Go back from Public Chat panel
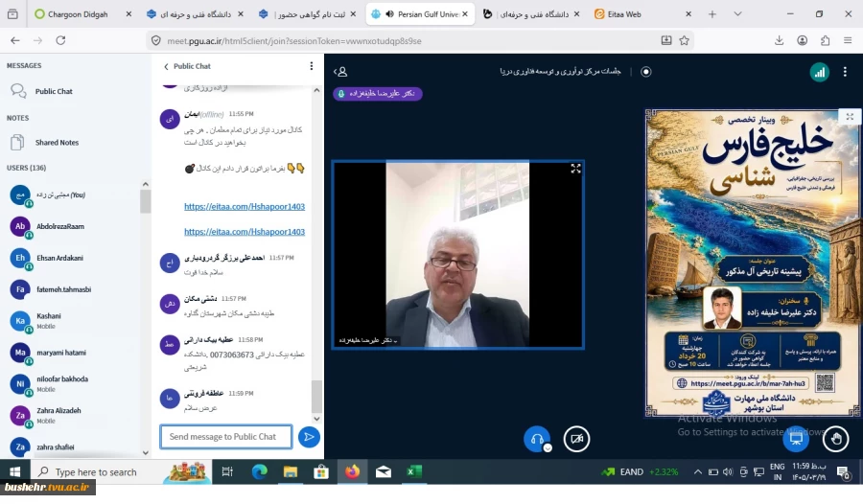Screen dimensions: 863x504 pos(166,66)
